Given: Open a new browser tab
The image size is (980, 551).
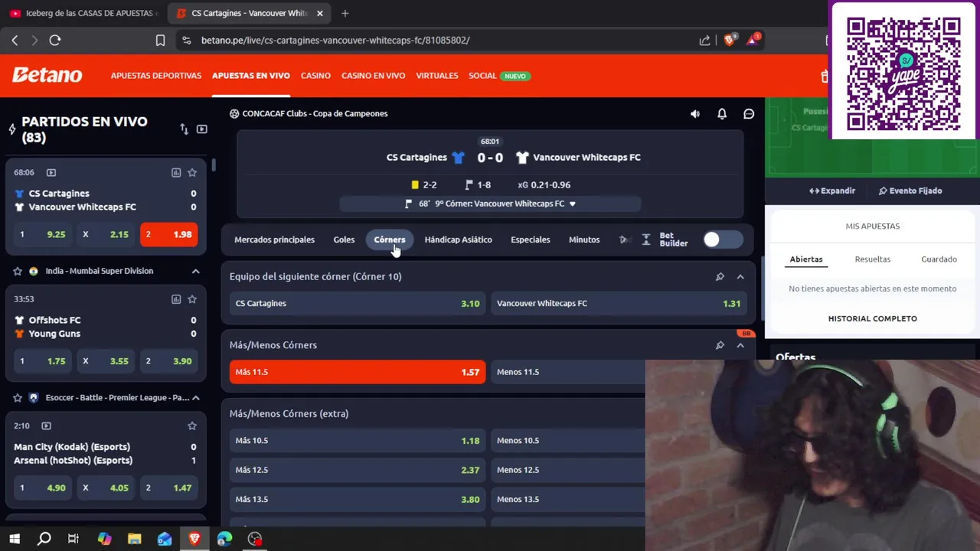Looking at the screenshot, I should [345, 13].
